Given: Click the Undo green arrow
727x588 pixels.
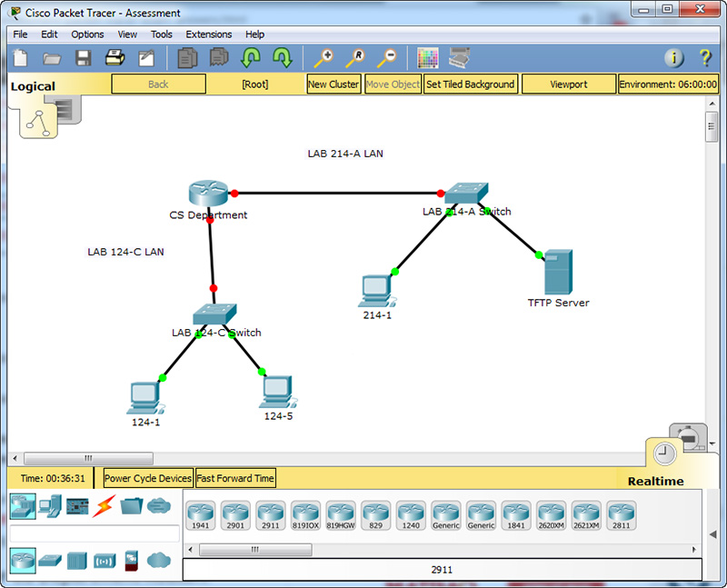Looking at the screenshot, I should coord(251,58).
